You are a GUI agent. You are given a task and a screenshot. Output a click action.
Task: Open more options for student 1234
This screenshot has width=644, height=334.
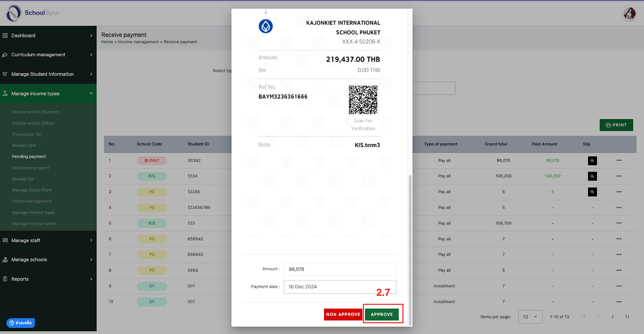point(619,176)
